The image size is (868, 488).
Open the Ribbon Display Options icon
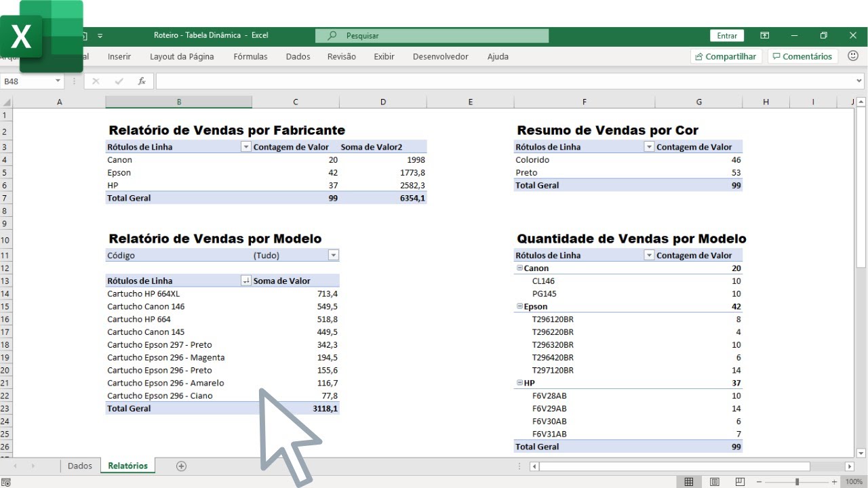click(x=764, y=35)
